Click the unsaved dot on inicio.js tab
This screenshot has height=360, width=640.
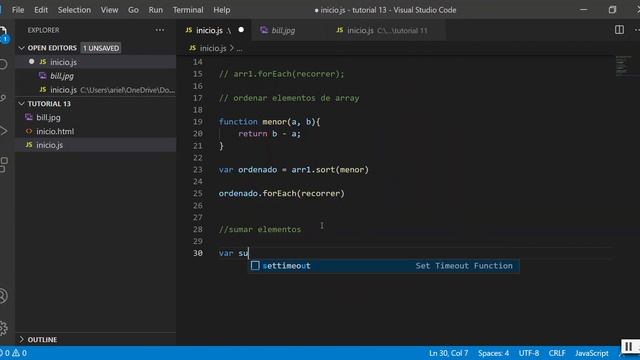241,30
